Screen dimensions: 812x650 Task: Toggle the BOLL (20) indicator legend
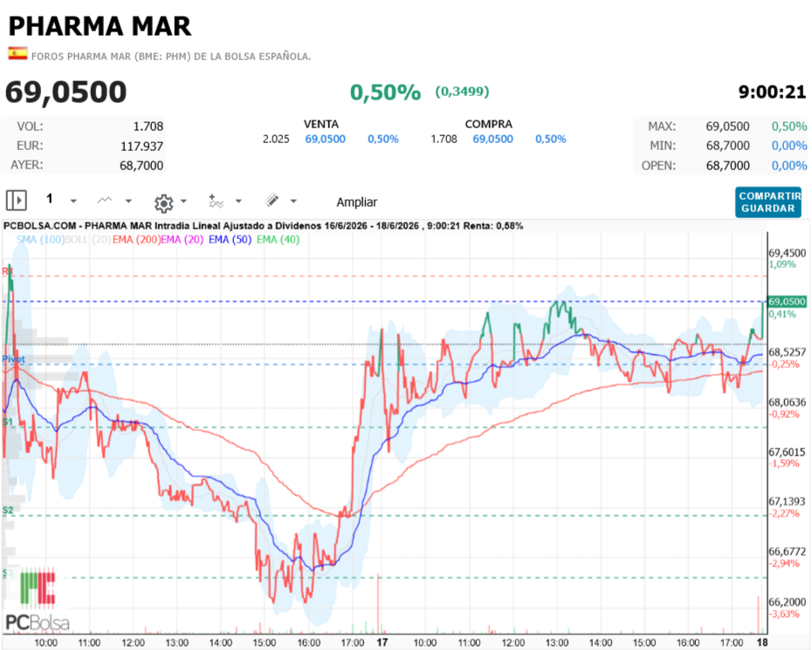coord(88,240)
